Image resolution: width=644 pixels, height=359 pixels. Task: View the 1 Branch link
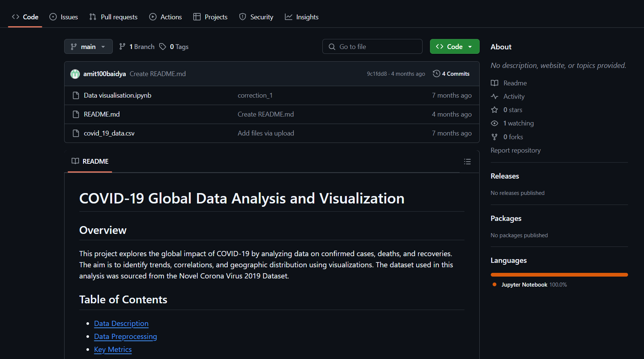[137, 46]
